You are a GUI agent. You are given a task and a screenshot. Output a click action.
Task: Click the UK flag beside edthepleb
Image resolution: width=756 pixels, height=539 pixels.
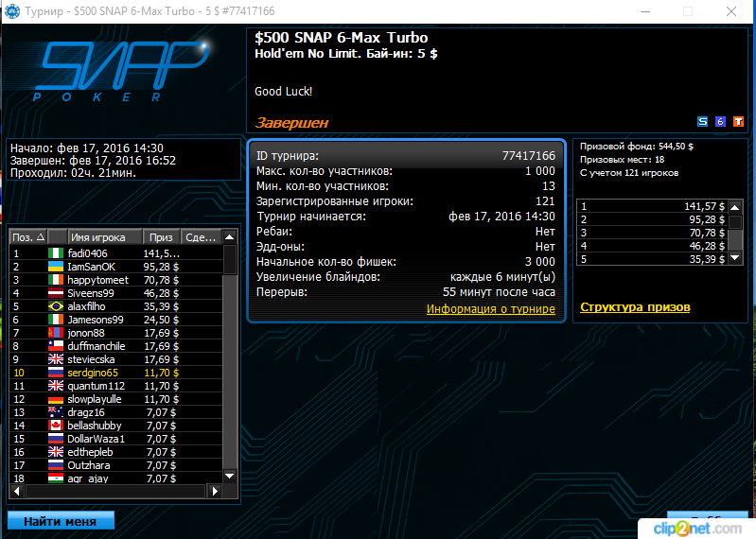[x=56, y=452]
